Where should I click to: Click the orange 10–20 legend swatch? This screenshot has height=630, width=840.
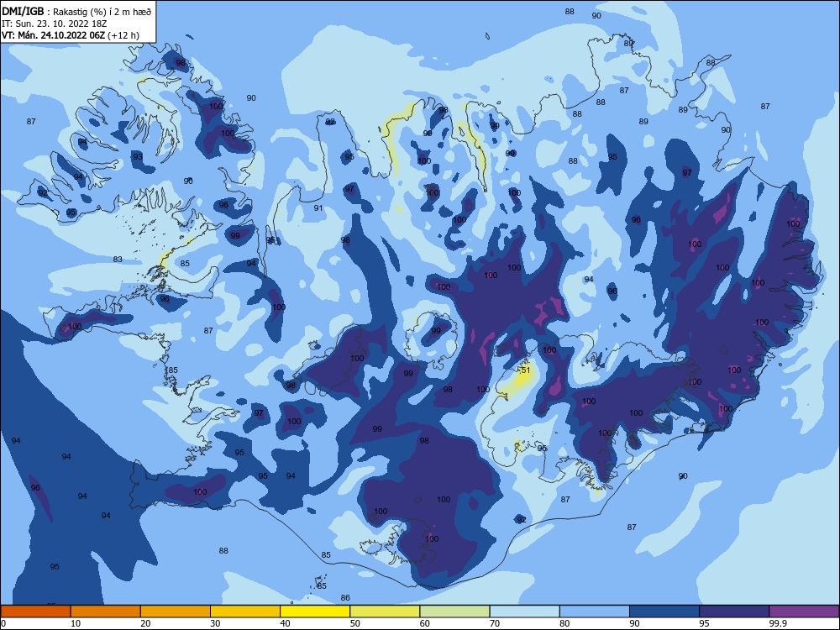coord(106,612)
